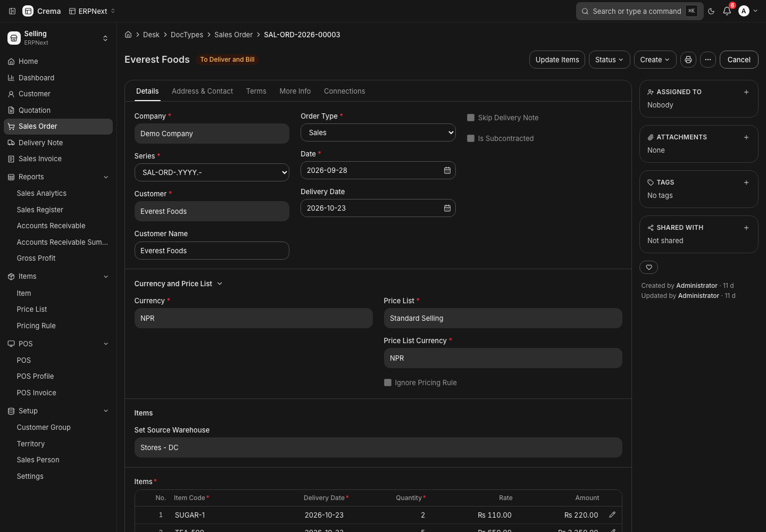Screen dimensions: 766x532
Task: Open the Crema logo icon
Action: [28, 11]
